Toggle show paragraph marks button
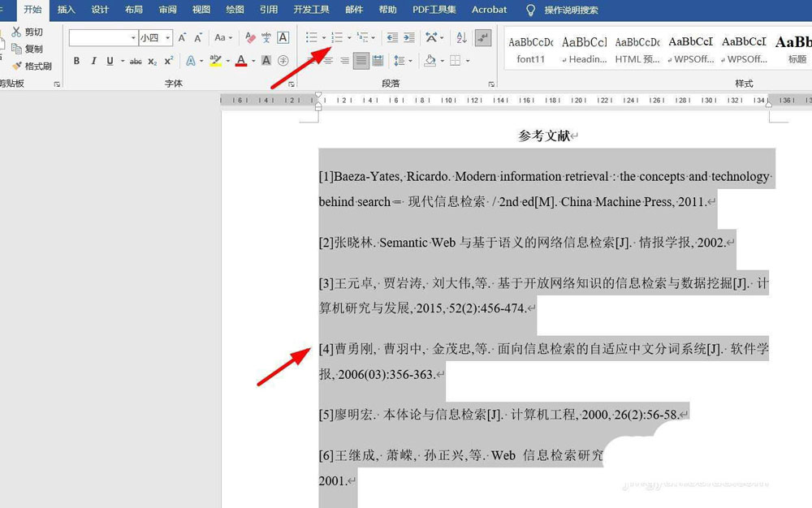This screenshot has width=812, height=508. pyautogui.click(x=483, y=37)
